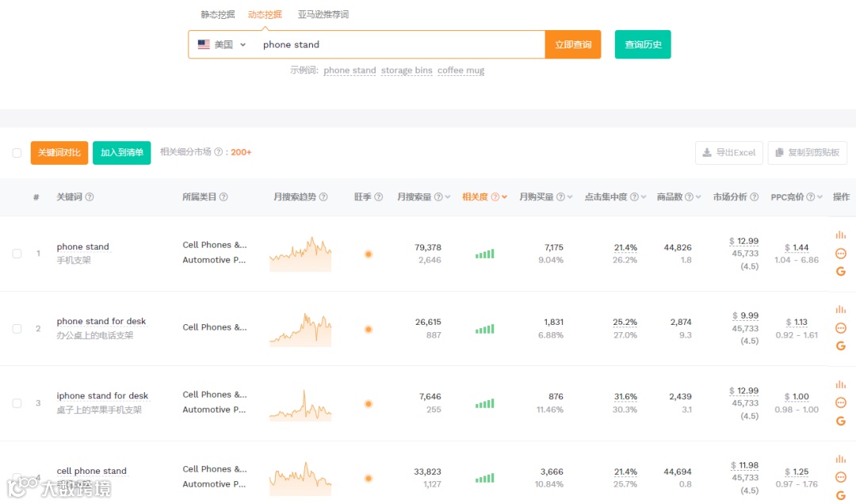856x504 pixels.
Task: Click the 复制到剪贴板 button
Action: coord(808,152)
